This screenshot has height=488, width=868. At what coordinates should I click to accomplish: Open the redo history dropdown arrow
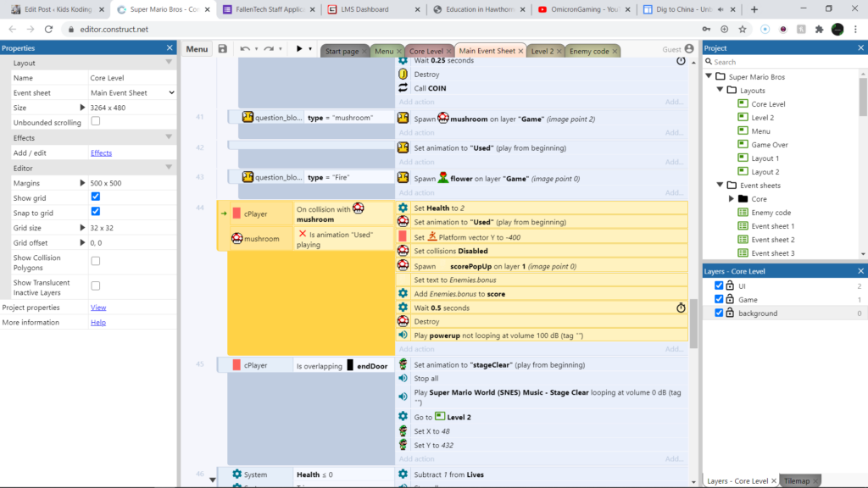click(x=281, y=48)
